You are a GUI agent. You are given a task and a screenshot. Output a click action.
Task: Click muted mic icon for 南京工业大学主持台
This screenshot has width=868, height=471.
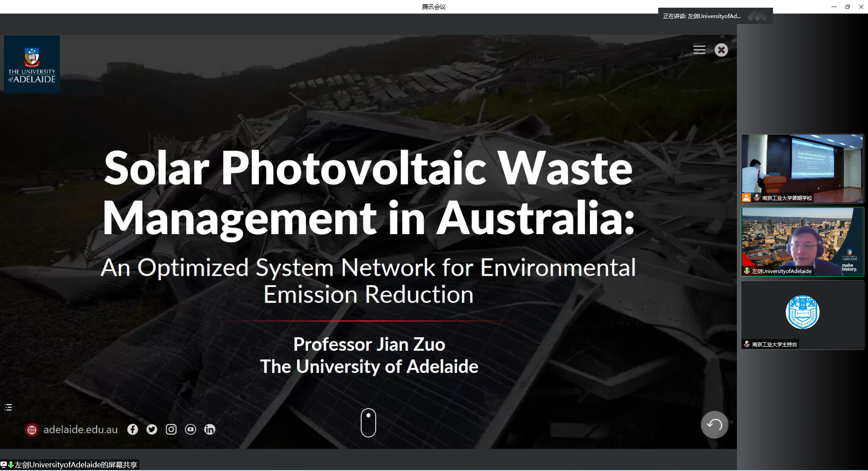tap(747, 344)
